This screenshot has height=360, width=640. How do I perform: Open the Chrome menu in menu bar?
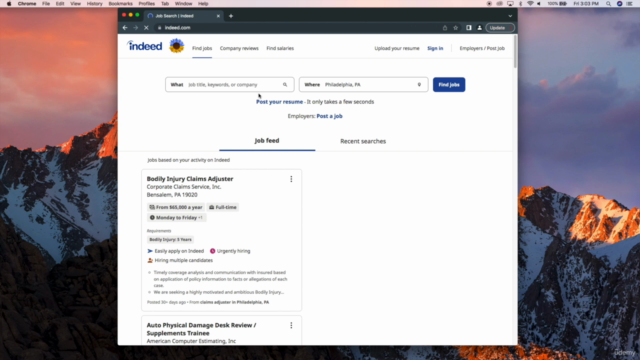point(27,4)
